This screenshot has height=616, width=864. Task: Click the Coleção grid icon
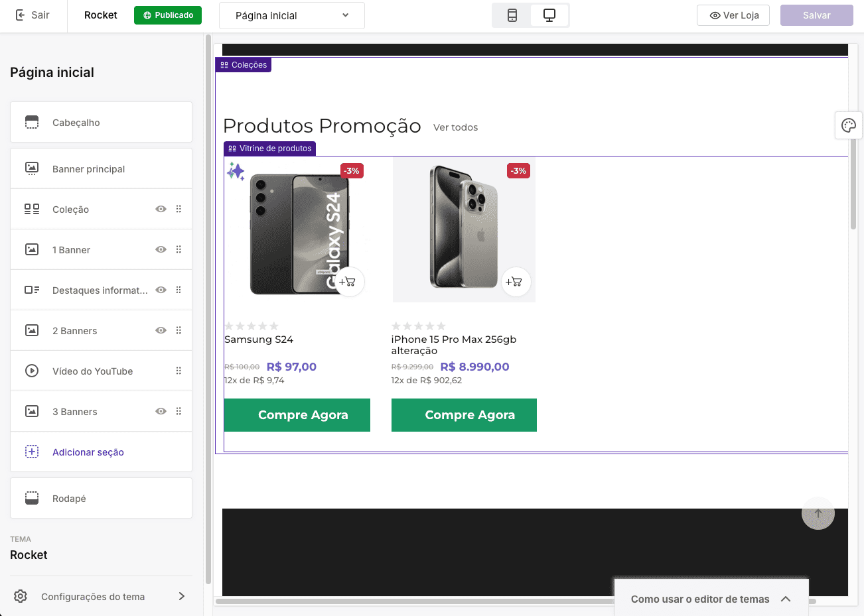32,209
